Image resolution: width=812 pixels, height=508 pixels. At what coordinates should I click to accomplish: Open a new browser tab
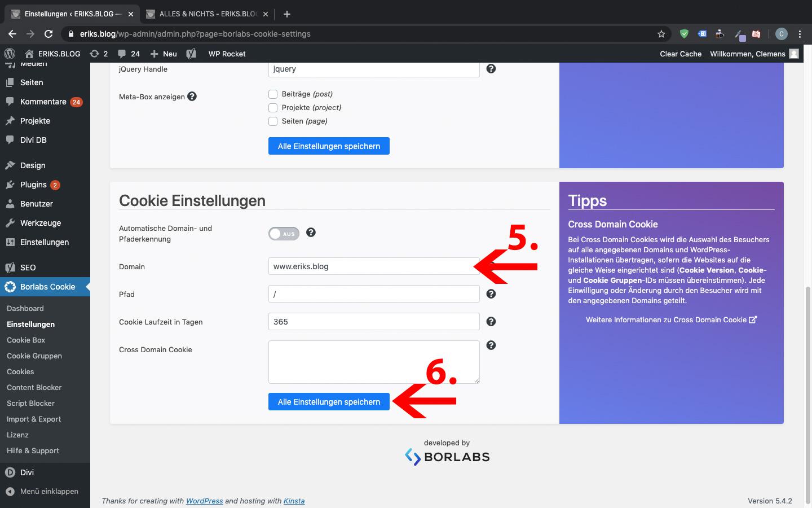tap(286, 14)
